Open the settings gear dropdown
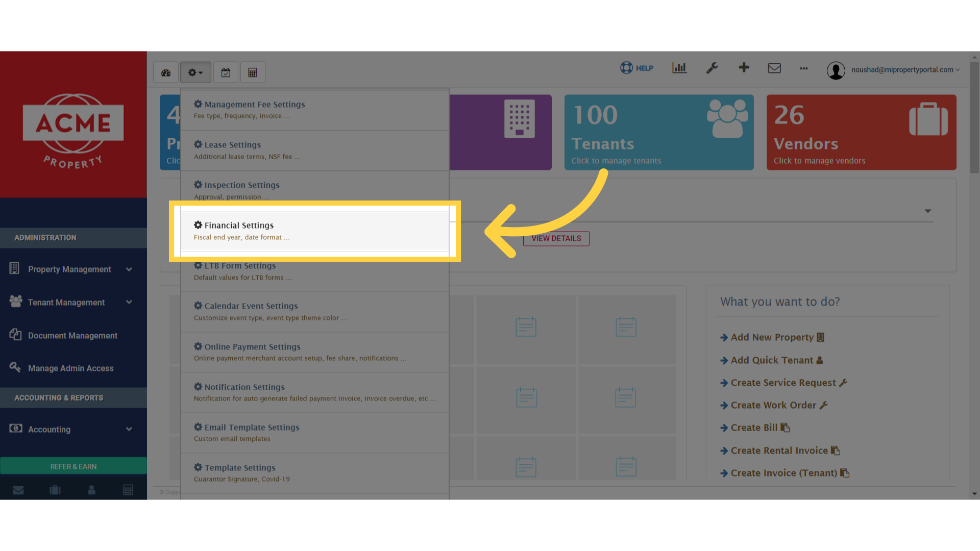 pos(195,72)
